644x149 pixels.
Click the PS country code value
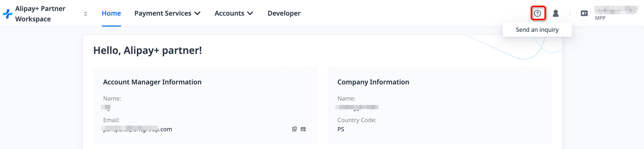pos(341,129)
